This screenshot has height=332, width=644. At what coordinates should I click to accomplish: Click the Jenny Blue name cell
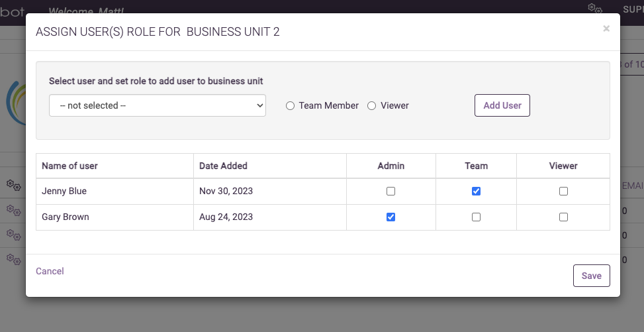pyautogui.click(x=115, y=192)
